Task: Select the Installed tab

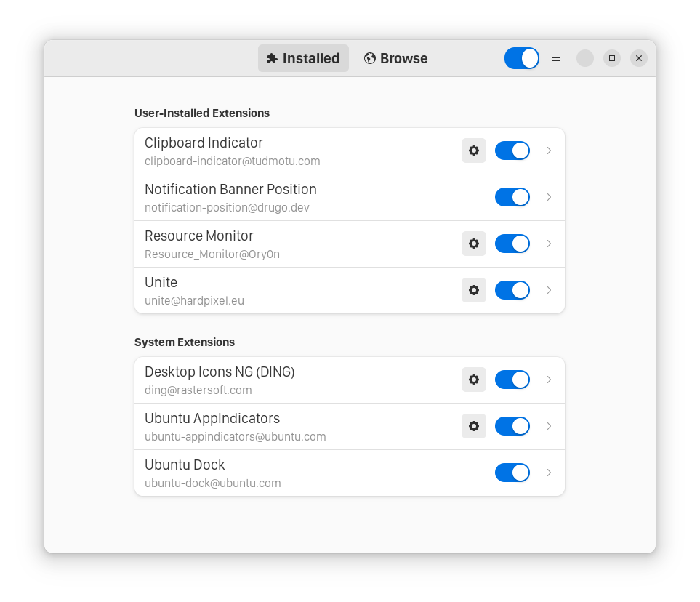Action: click(303, 58)
